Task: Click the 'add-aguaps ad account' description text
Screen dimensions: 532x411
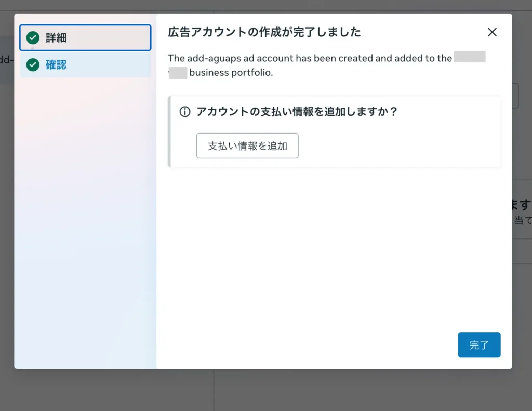Action: coord(310,58)
